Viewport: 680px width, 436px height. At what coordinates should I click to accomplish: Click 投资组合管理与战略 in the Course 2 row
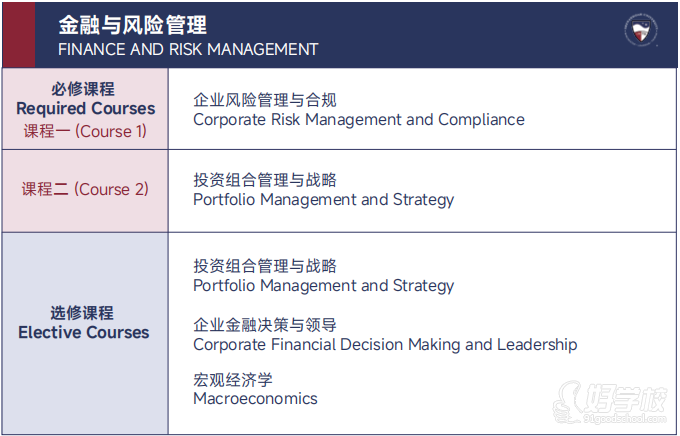265,180
